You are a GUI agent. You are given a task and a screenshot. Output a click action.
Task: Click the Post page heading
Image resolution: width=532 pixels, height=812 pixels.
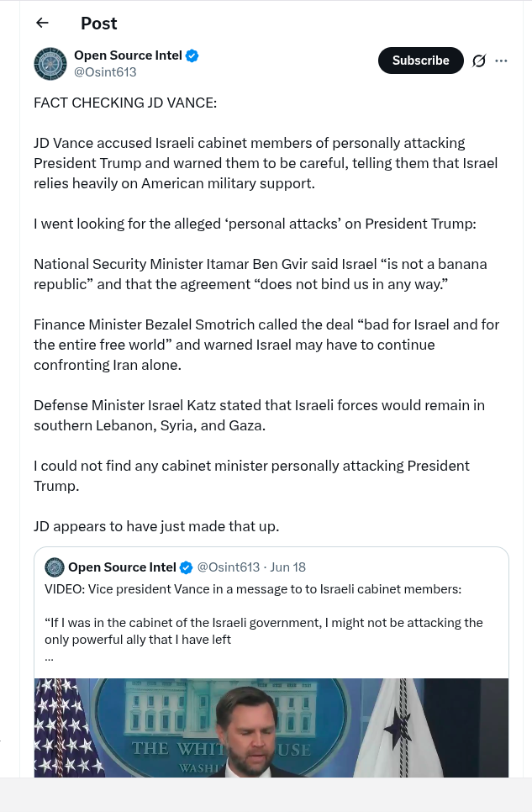[x=99, y=24]
